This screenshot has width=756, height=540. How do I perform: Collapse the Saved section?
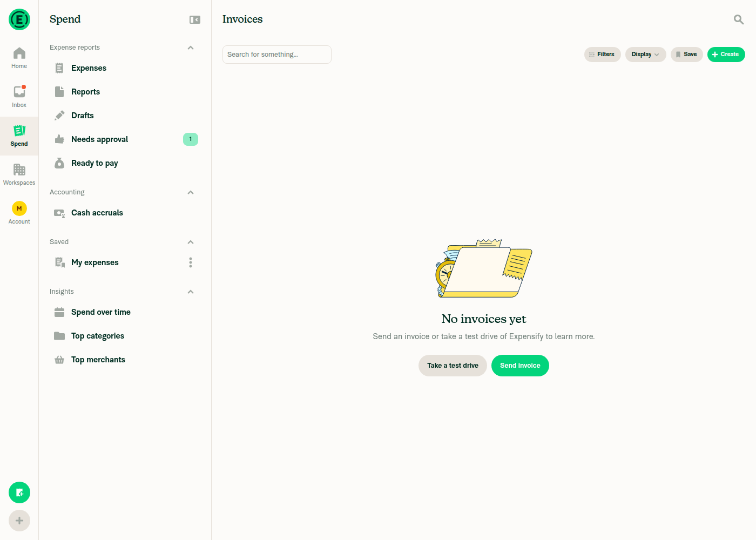(x=191, y=242)
